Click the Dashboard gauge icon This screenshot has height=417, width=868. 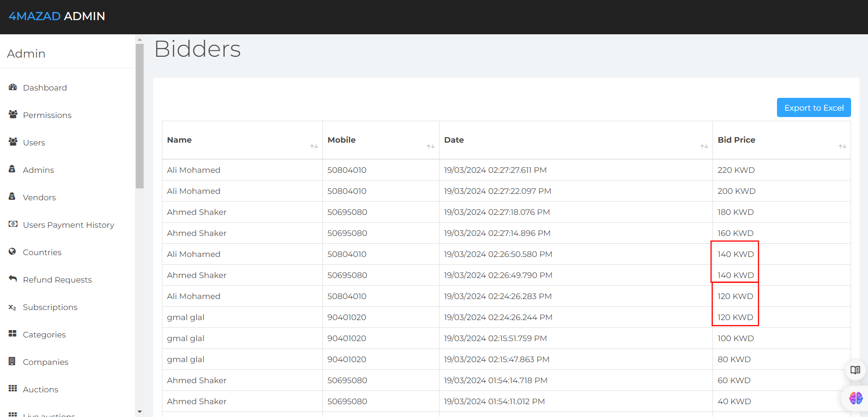point(13,87)
